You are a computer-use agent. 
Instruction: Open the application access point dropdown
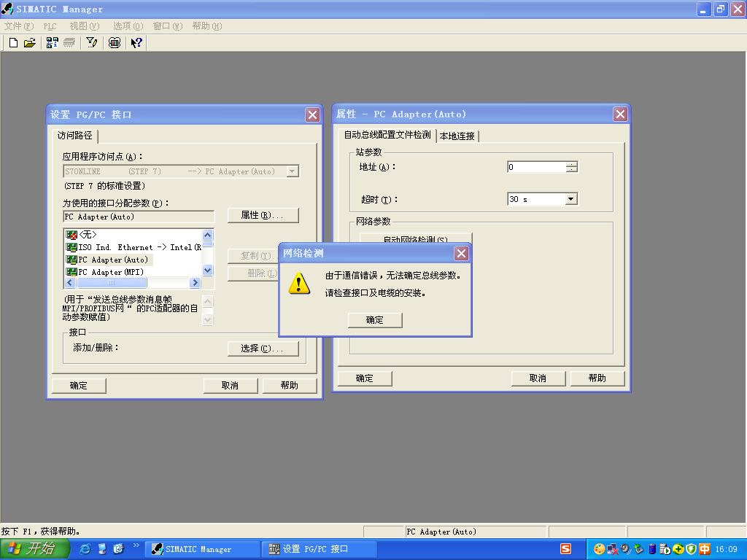click(293, 171)
